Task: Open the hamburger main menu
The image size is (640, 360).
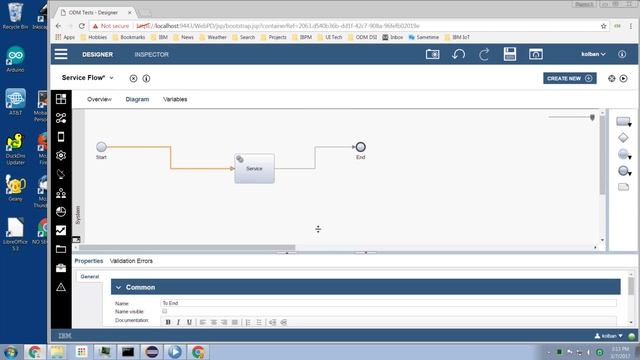Action: (x=61, y=54)
